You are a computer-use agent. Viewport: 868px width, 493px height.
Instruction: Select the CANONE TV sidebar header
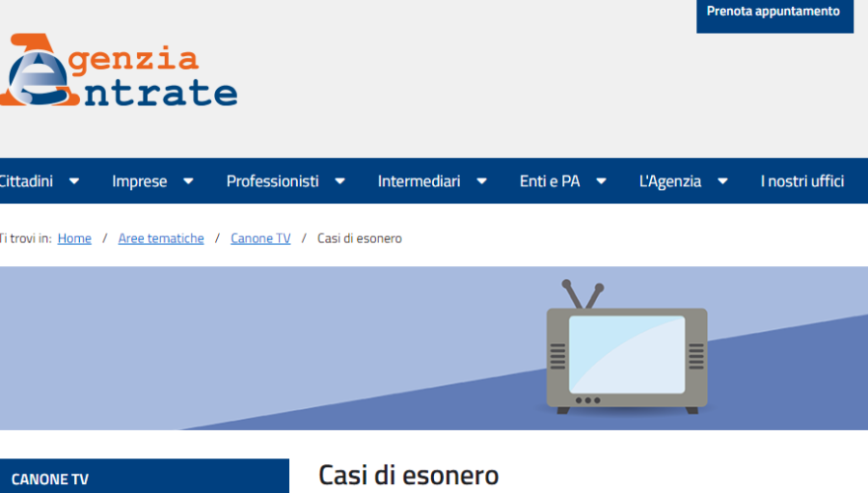[145, 477]
